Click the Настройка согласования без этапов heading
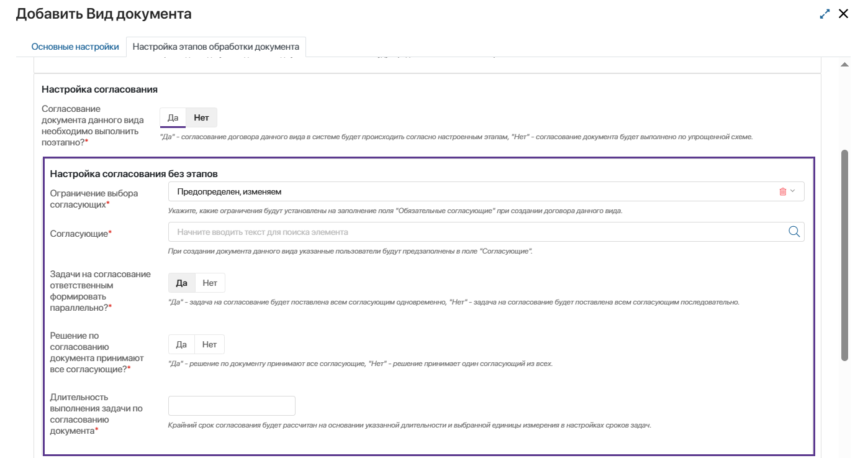 point(133,174)
